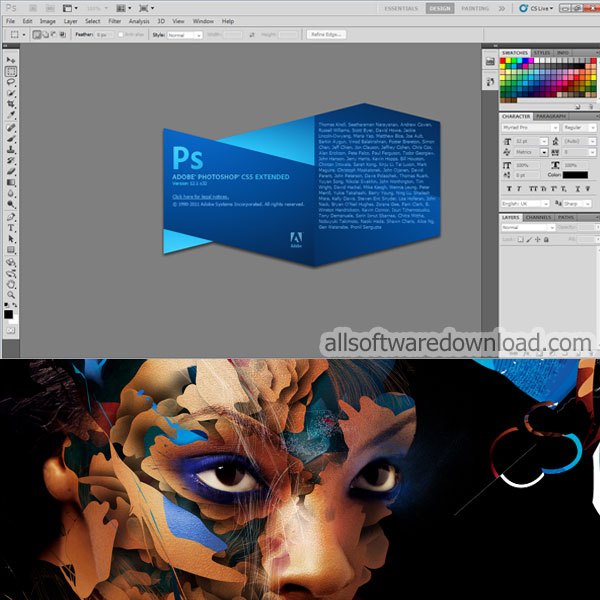
Task: Pick the red swatch in Swatches panel
Action: 503,60
